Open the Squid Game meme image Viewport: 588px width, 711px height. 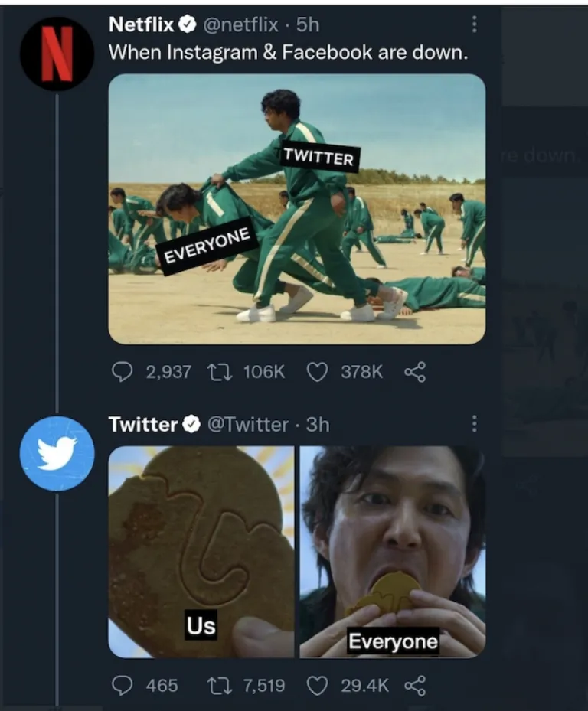(x=297, y=209)
